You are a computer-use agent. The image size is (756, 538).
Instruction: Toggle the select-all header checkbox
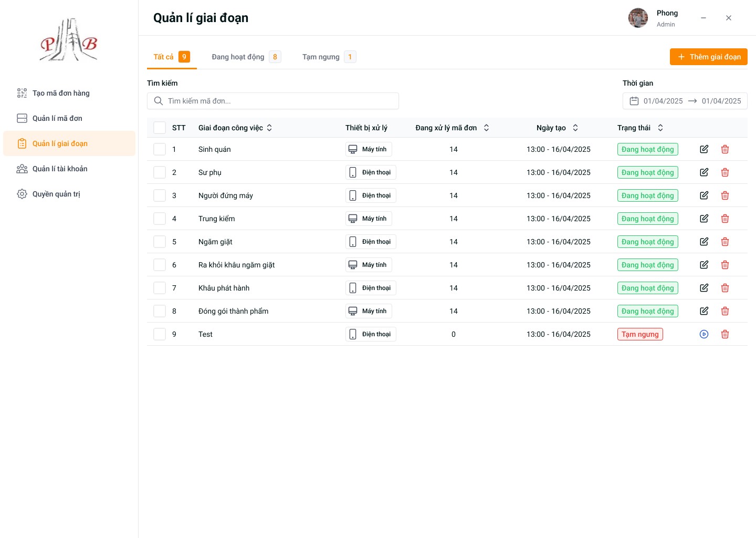(x=160, y=128)
